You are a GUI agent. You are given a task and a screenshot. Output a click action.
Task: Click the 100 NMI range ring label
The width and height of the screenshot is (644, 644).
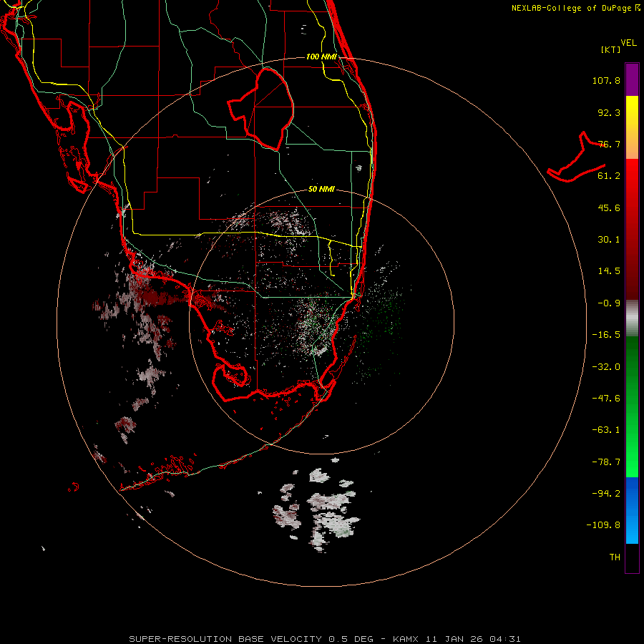(x=321, y=57)
